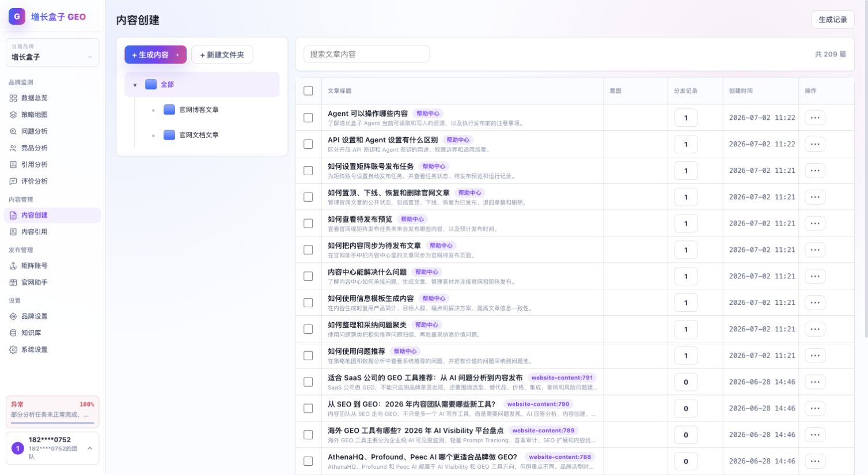Check the row Agent 可以操作哪些内容
Image resolution: width=868 pixels, height=475 pixels.
pyautogui.click(x=308, y=118)
